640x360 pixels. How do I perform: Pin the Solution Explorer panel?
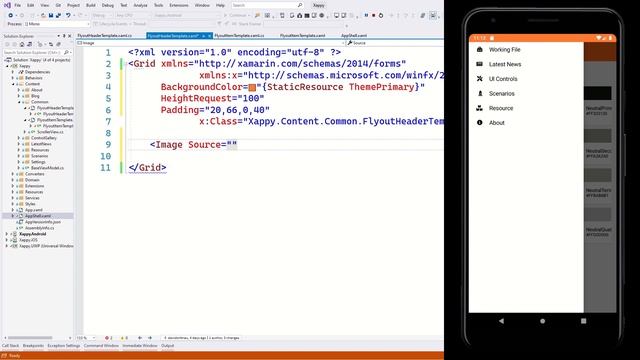pos(64,36)
